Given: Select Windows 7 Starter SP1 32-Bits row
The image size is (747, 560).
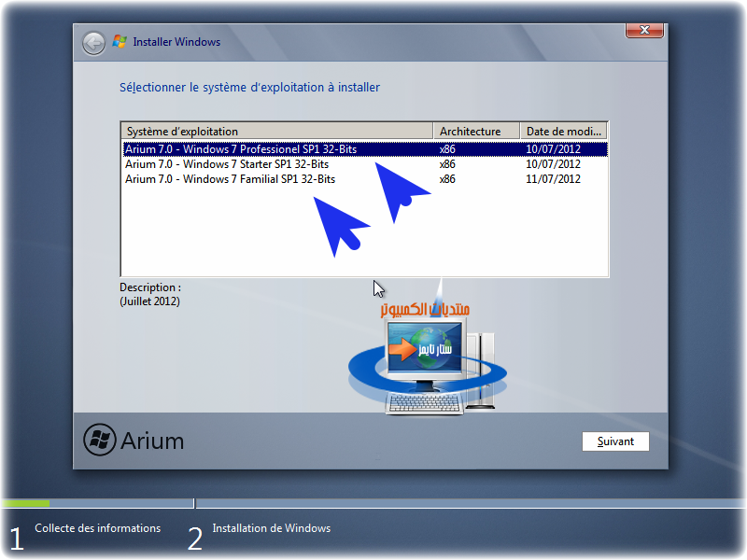Looking at the screenshot, I should [x=365, y=164].
